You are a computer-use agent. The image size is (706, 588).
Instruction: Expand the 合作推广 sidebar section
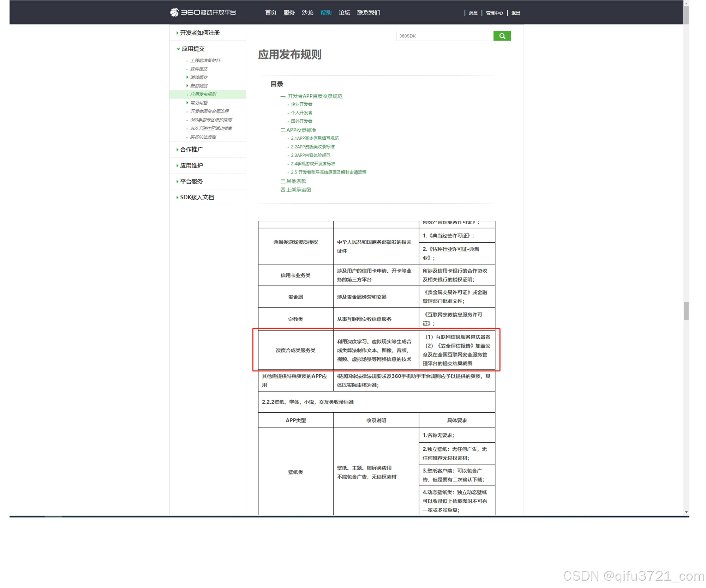(x=191, y=150)
